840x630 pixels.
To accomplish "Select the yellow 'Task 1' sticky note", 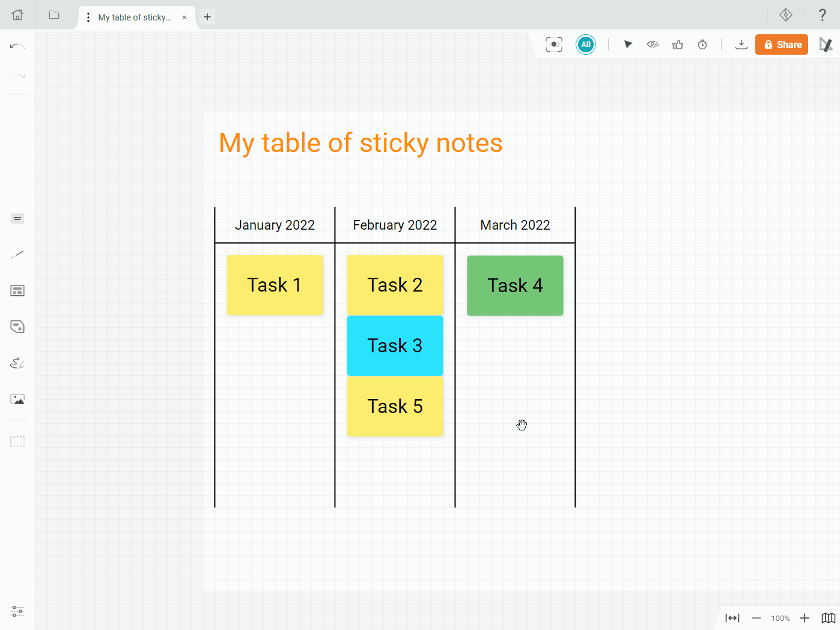I will pos(275,285).
